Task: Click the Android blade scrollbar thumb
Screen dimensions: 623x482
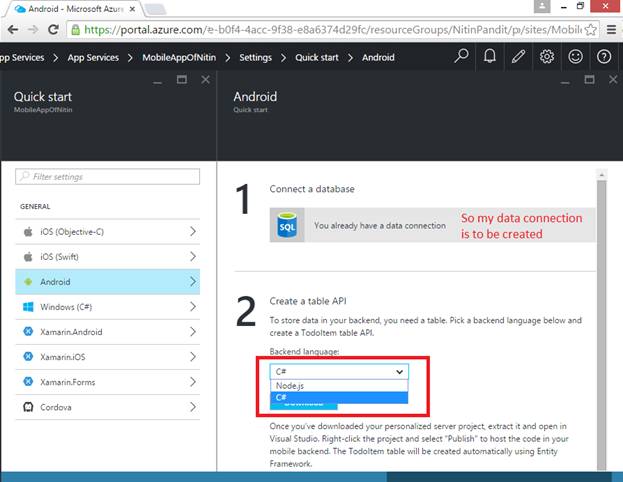Action: (602, 326)
